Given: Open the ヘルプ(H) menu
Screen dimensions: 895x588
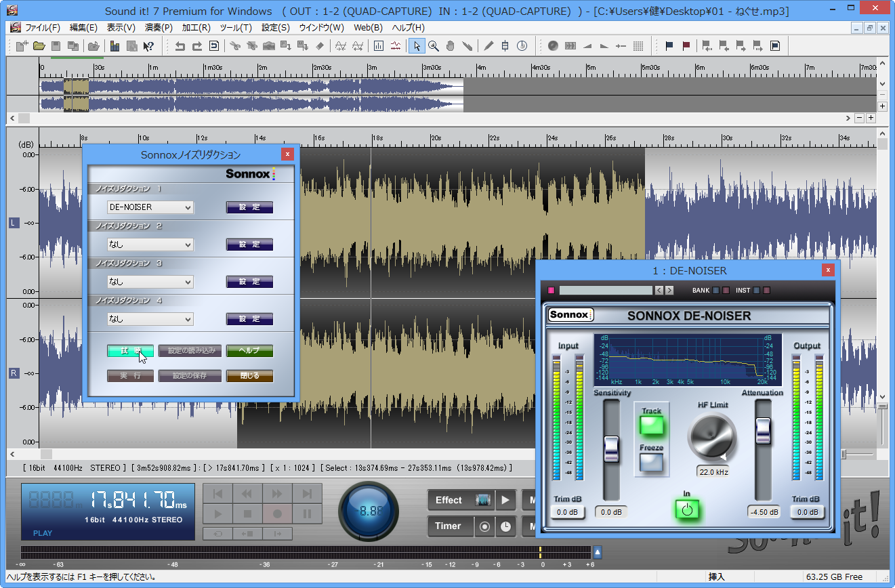Looking at the screenshot, I should (x=409, y=28).
